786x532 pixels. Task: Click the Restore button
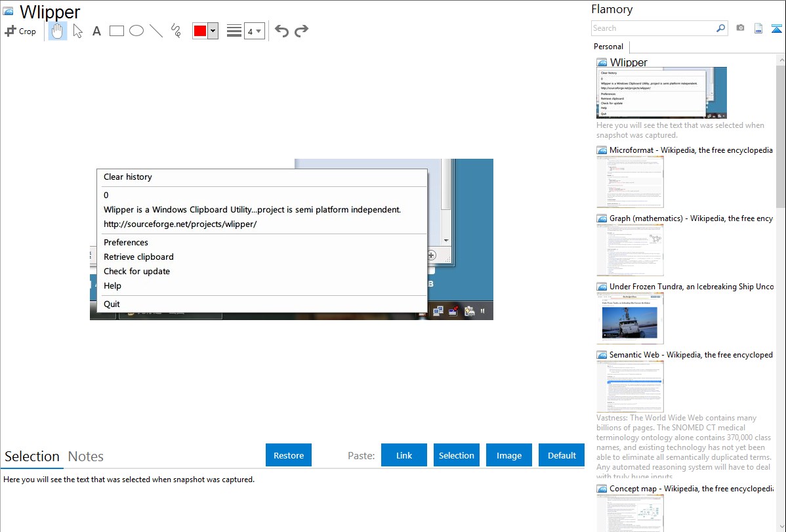[x=289, y=455]
